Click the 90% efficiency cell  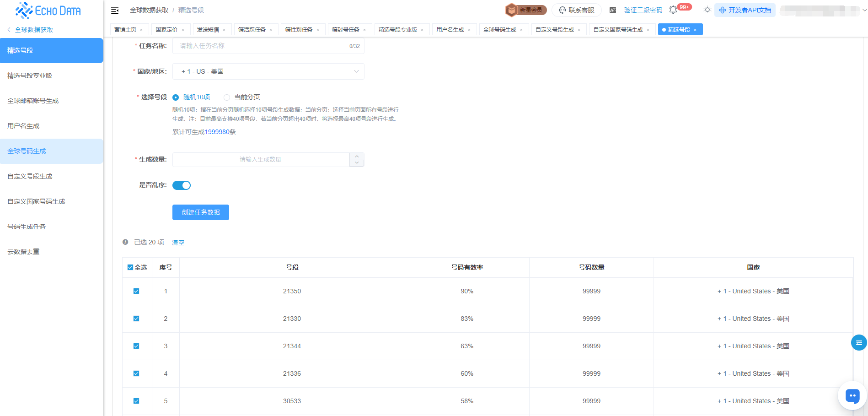467,291
